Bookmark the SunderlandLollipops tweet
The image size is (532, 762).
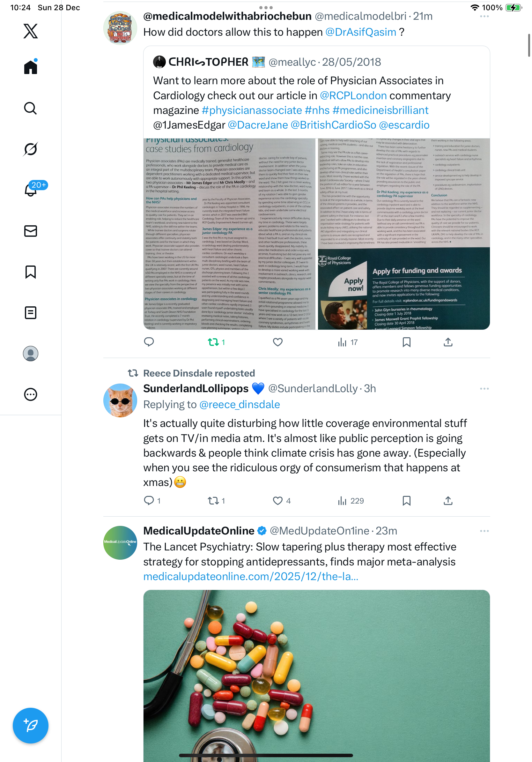tap(406, 500)
